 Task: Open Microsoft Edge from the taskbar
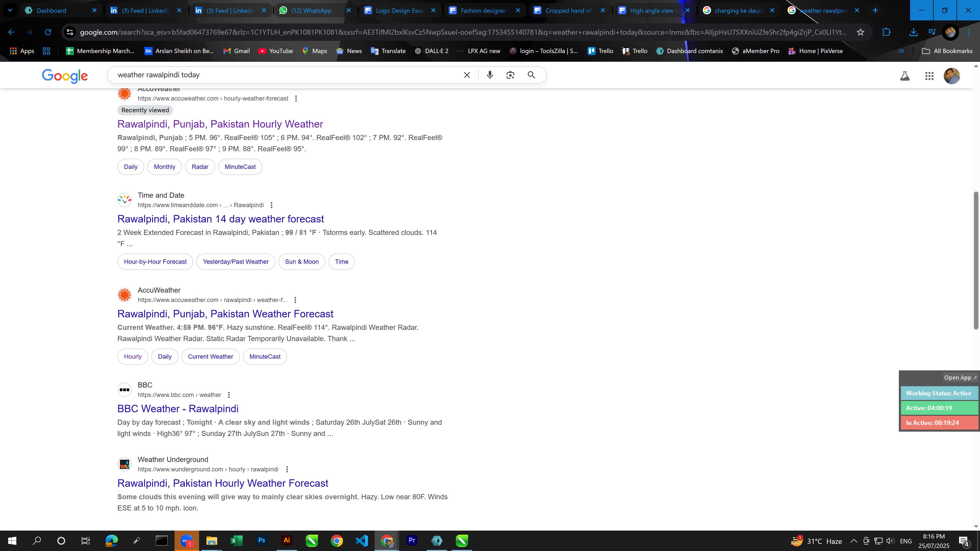click(x=112, y=540)
